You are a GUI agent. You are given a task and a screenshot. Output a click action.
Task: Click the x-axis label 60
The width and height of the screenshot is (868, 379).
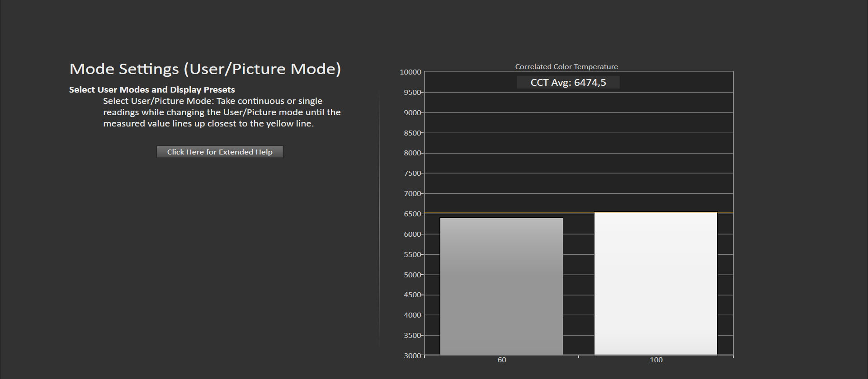(x=502, y=360)
